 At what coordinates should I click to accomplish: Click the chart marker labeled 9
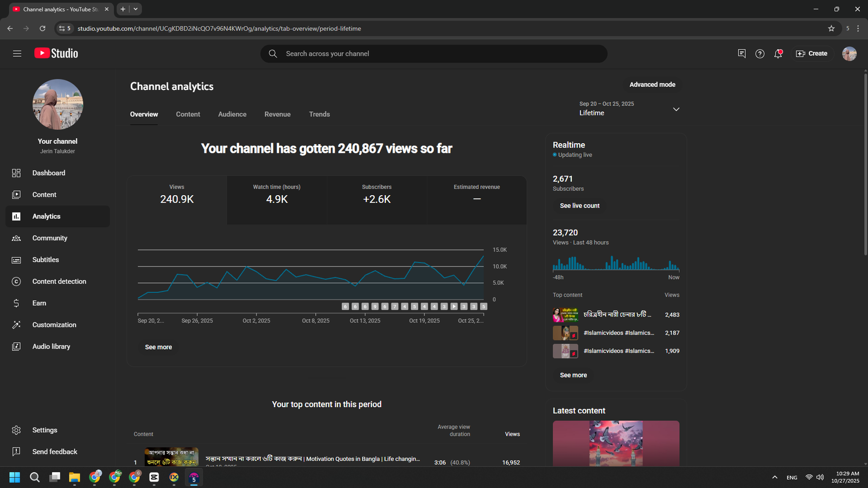375,306
